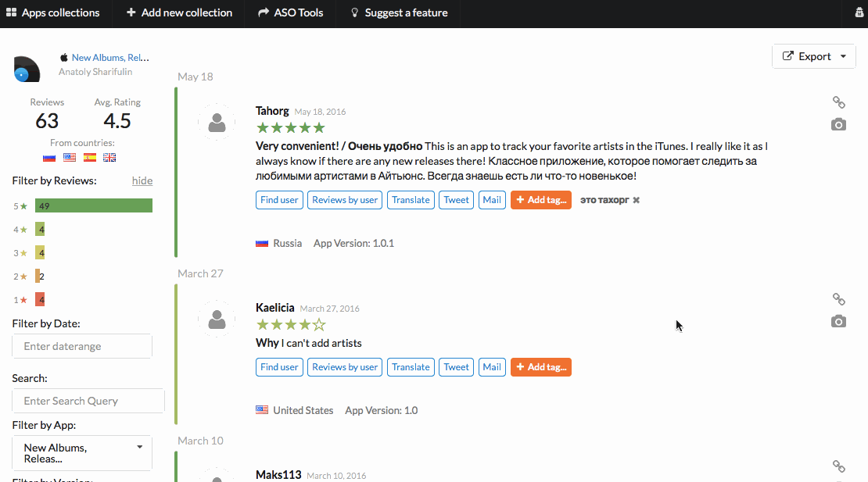The width and height of the screenshot is (868, 482).
Task: Filter reviews by the 5-star bar
Action: point(93,205)
